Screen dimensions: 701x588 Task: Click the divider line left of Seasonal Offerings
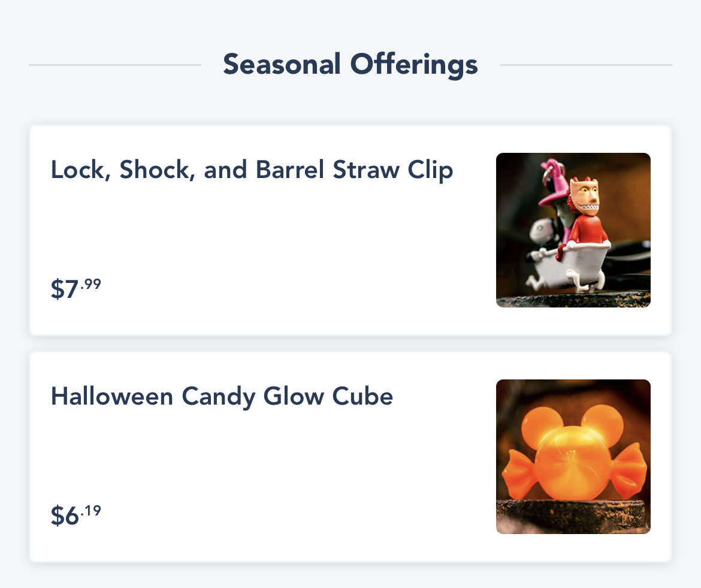pos(115,65)
